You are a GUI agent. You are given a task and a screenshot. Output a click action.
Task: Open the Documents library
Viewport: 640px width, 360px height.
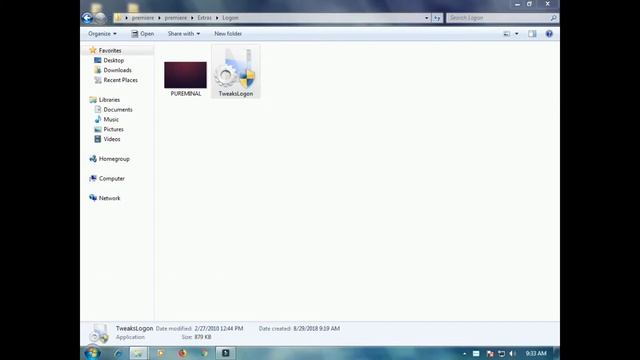click(118, 109)
